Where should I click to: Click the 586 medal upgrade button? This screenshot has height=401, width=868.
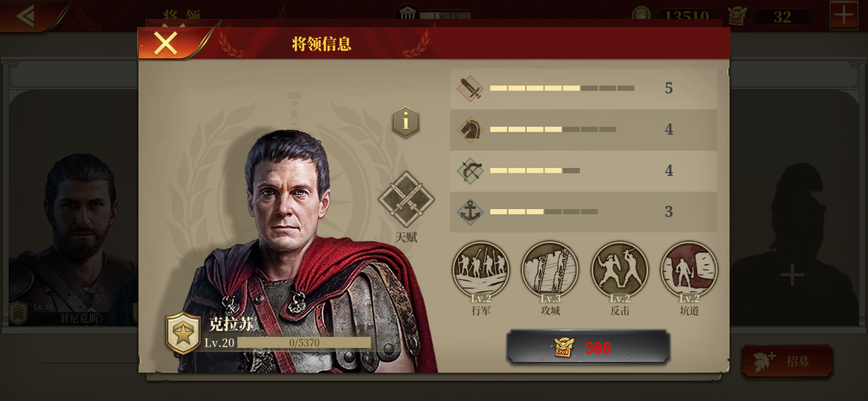[588, 347]
